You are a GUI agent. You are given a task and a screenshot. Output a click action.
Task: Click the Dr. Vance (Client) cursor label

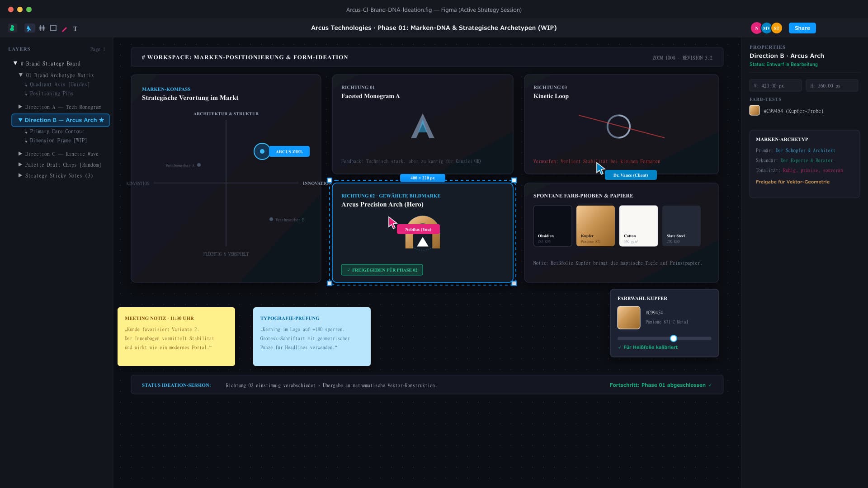coord(631,175)
